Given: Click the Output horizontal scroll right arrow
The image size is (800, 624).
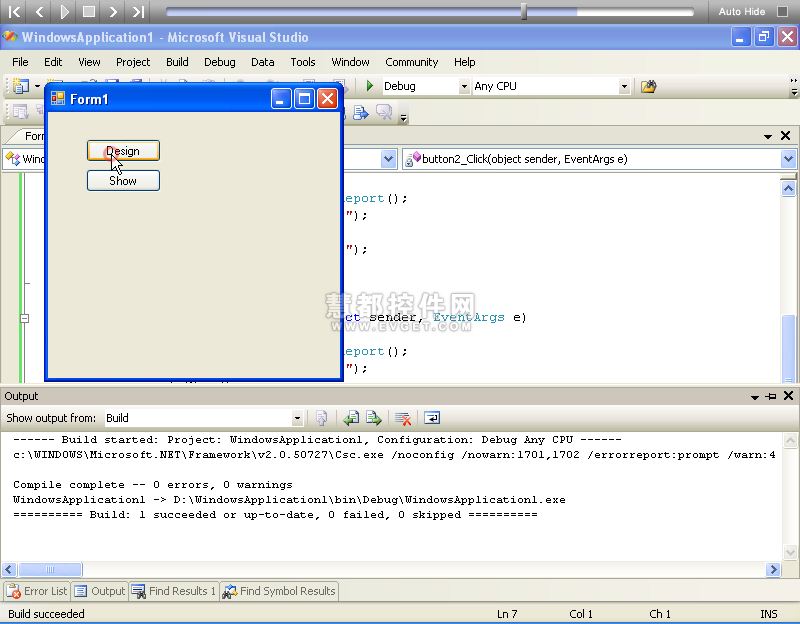Looking at the screenshot, I should (773, 569).
